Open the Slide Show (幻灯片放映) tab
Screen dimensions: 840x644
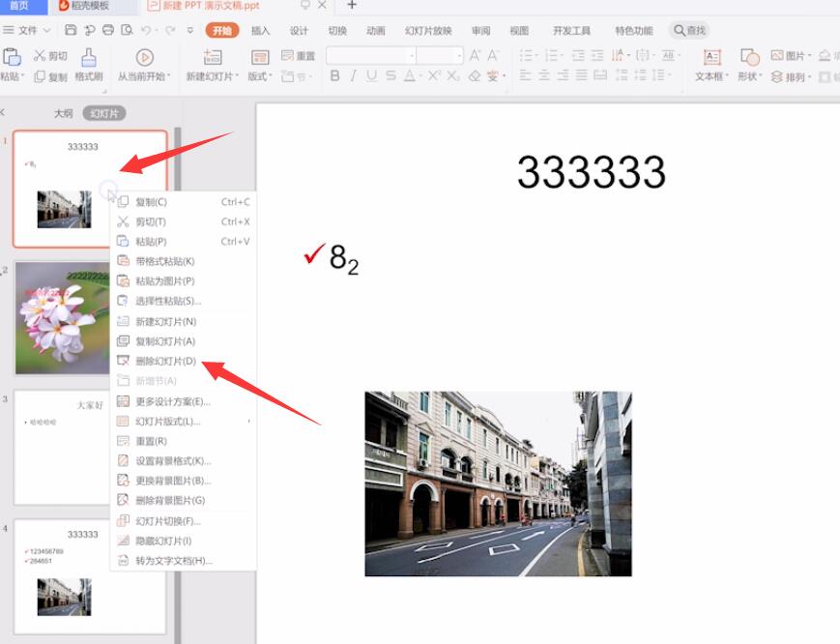(428, 31)
